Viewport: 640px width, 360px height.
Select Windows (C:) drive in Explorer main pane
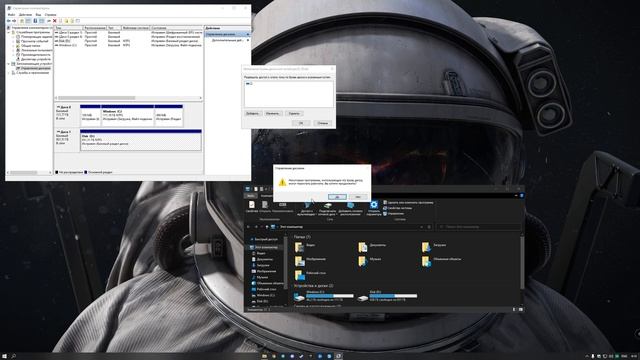point(324,296)
